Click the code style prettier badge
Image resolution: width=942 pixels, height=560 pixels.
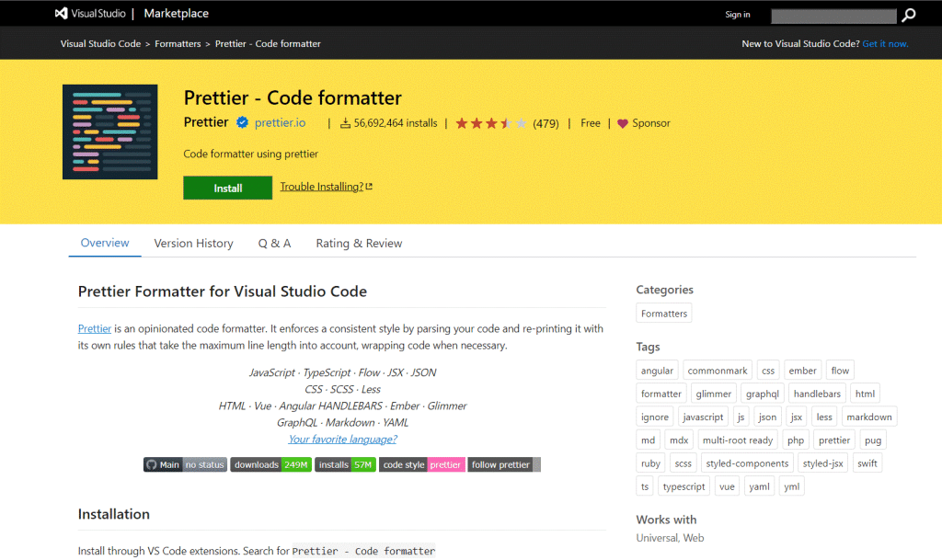pos(421,464)
